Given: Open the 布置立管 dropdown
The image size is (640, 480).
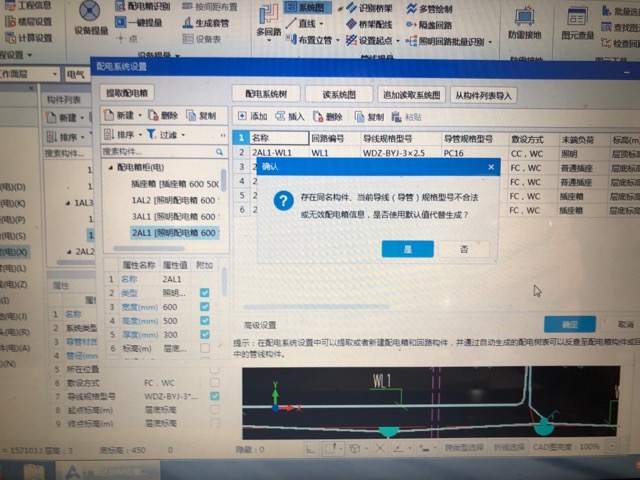Looking at the screenshot, I should click(x=338, y=40).
